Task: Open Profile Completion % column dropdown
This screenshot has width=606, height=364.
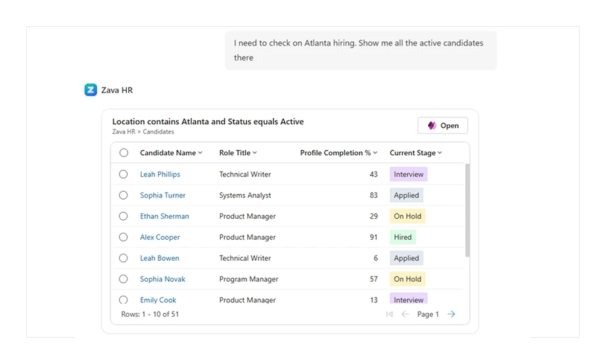Action: pyautogui.click(x=375, y=153)
